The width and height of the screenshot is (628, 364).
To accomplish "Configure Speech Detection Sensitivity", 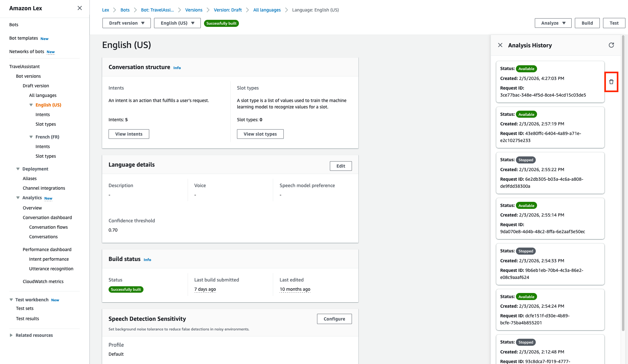I will [334, 319].
